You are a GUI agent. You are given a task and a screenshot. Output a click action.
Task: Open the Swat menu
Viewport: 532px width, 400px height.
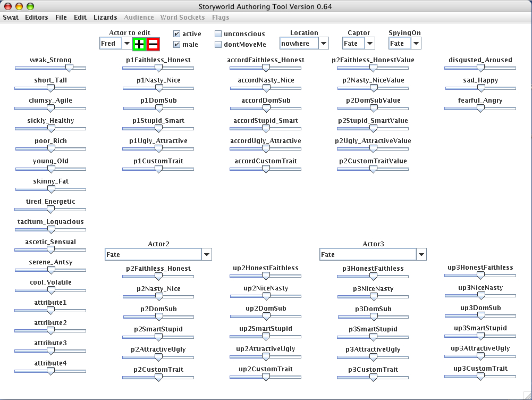point(11,18)
